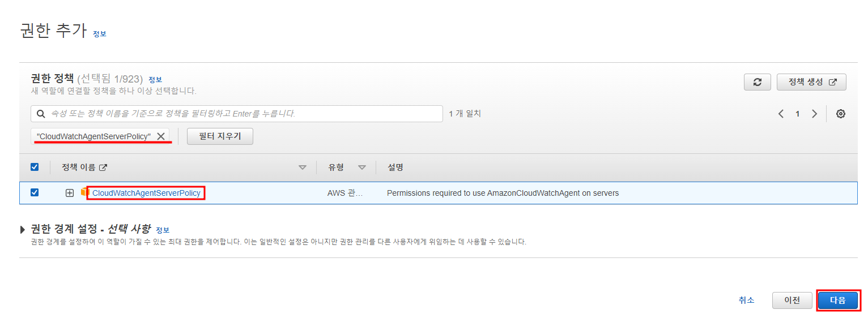Go to next page of policies
The image size is (868, 318).
click(x=814, y=114)
